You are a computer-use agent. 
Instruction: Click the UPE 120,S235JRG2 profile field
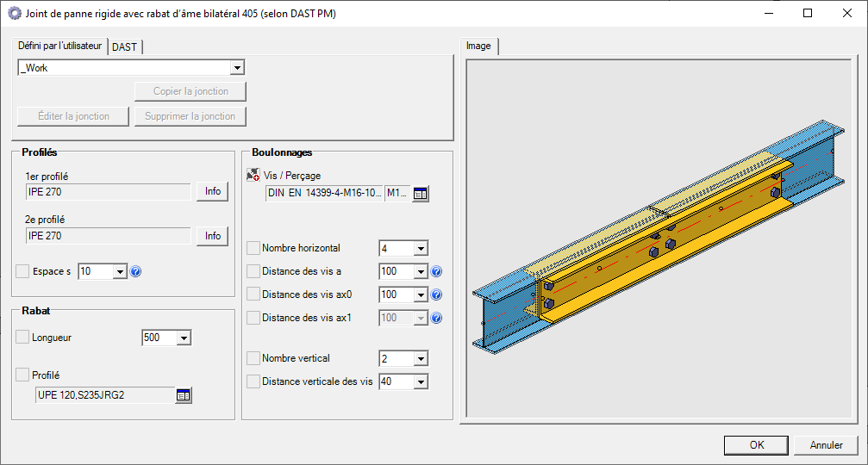click(x=105, y=395)
